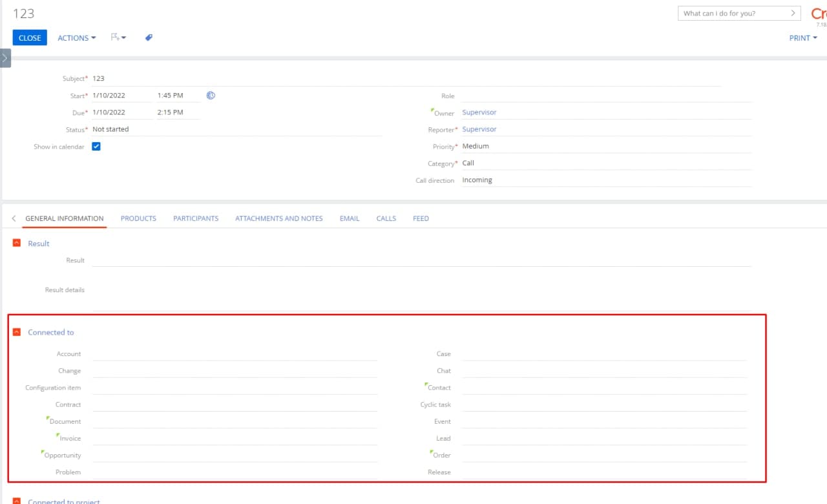Click the tabs left scroll arrow
Image resolution: width=827 pixels, height=504 pixels.
(x=14, y=218)
